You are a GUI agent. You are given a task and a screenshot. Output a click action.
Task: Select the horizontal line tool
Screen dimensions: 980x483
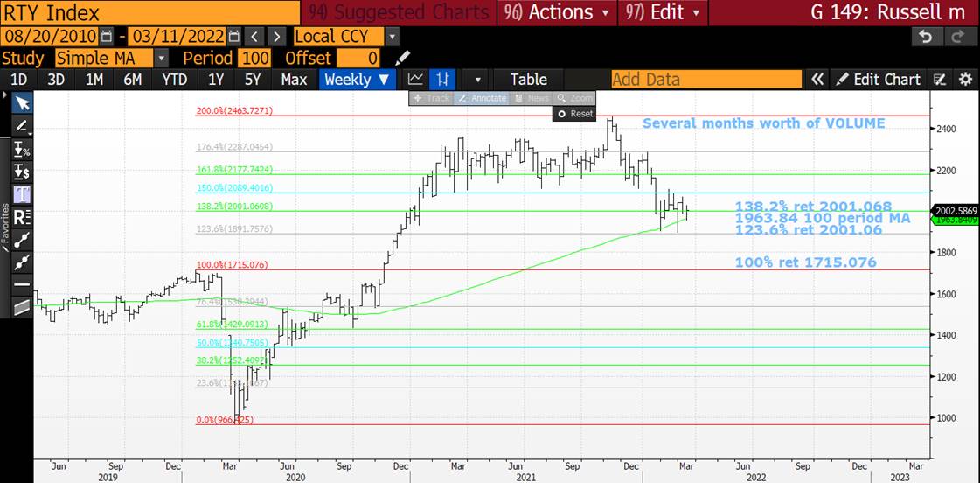(23, 284)
